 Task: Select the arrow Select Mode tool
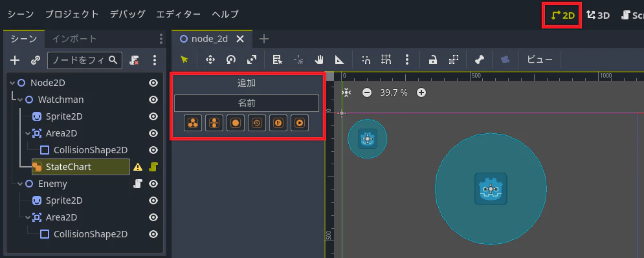pyautogui.click(x=184, y=60)
